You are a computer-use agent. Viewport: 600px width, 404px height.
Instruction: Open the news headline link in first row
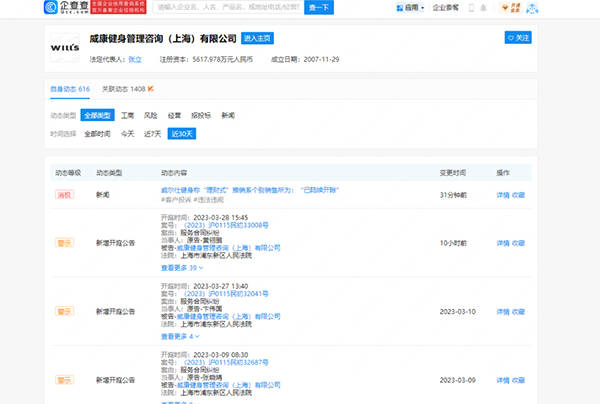(x=250, y=190)
